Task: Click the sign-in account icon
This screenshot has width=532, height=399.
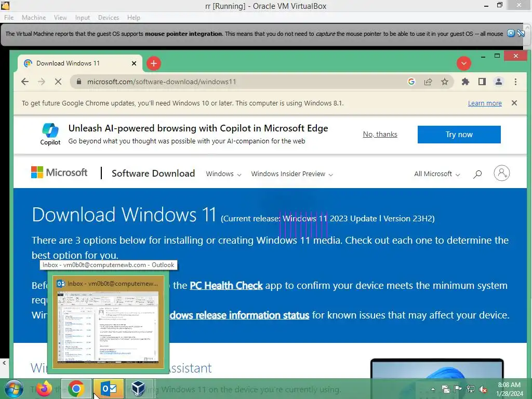Action: [501, 173]
